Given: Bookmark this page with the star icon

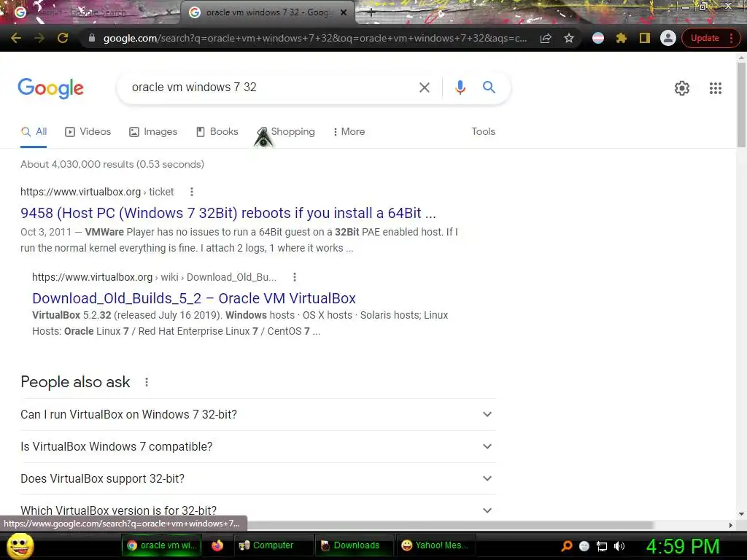Looking at the screenshot, I should 569,38.
